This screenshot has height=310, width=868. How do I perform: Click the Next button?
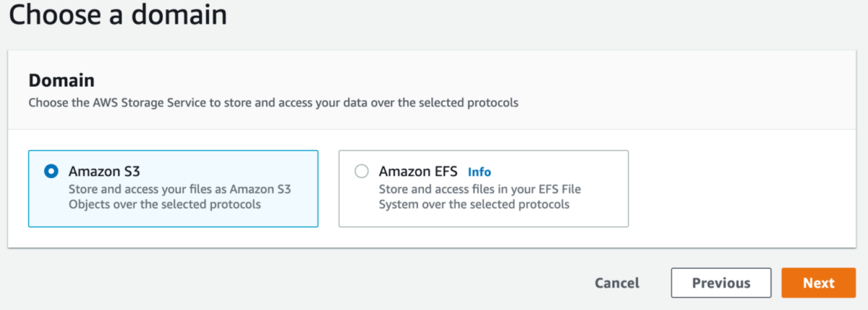click(x=818, y=283)
